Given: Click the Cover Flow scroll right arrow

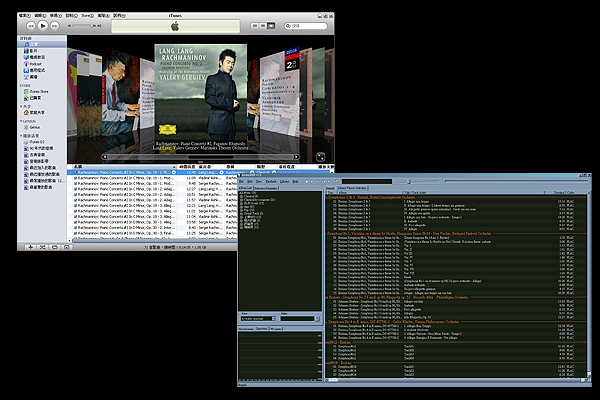Looking at the screenshot, I should pos(296,157).
